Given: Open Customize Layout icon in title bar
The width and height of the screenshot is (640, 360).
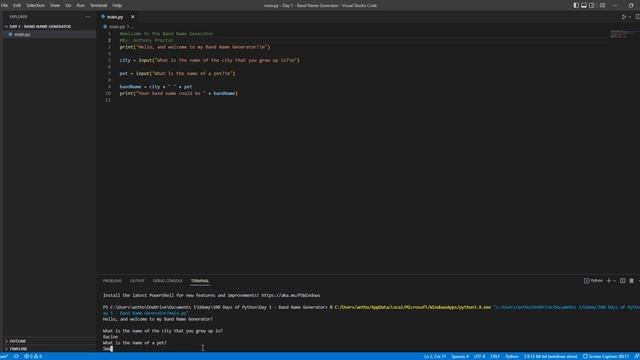Looking at the screenshot, I should pos(602,5).
